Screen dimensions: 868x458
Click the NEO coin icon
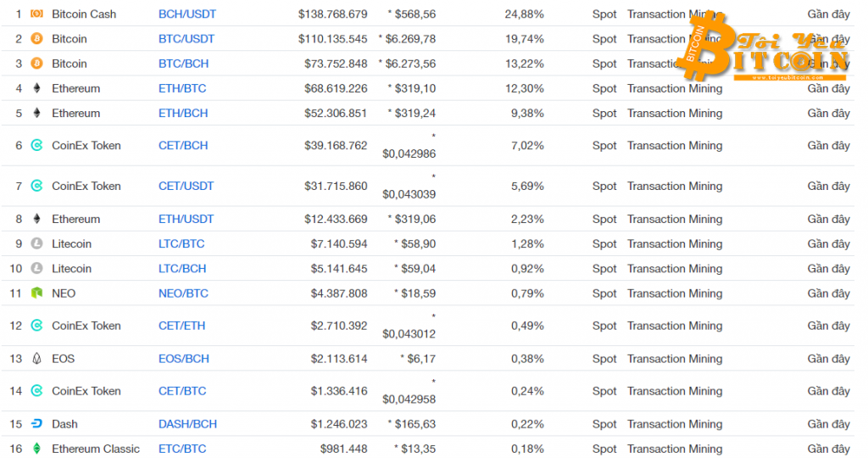point(36,293)
